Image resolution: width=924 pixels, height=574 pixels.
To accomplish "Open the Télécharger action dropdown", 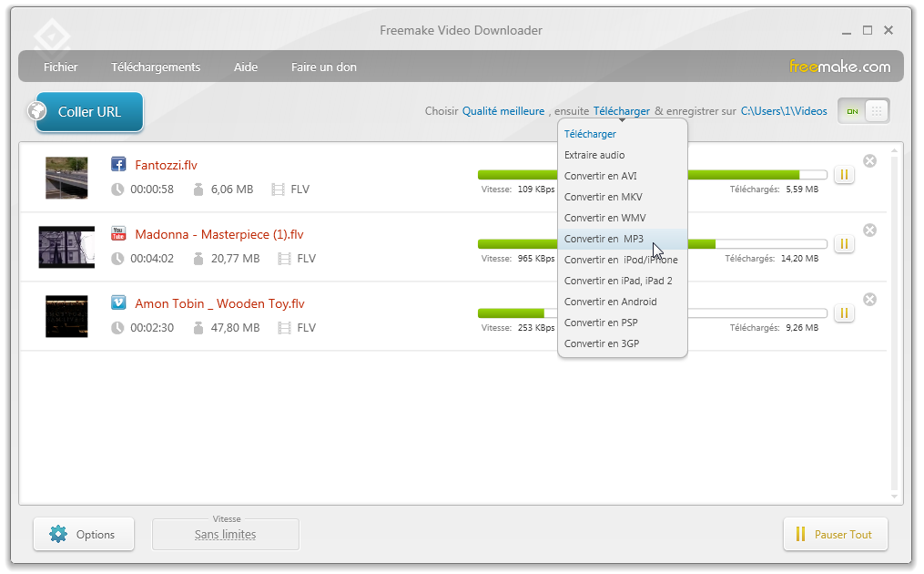I will point(622,111).
